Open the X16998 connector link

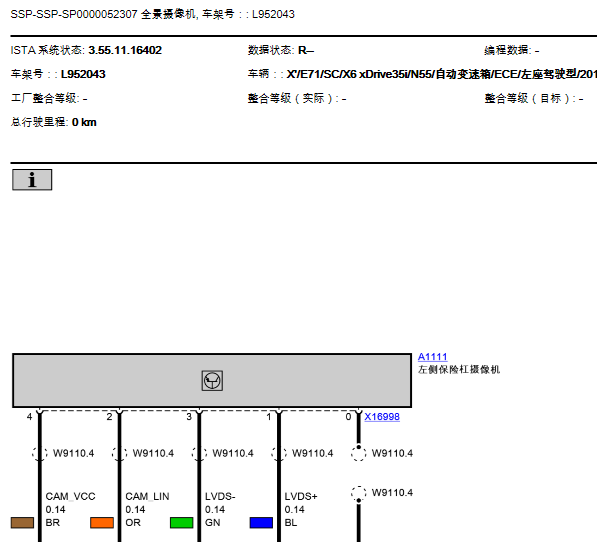pos(382,417)
